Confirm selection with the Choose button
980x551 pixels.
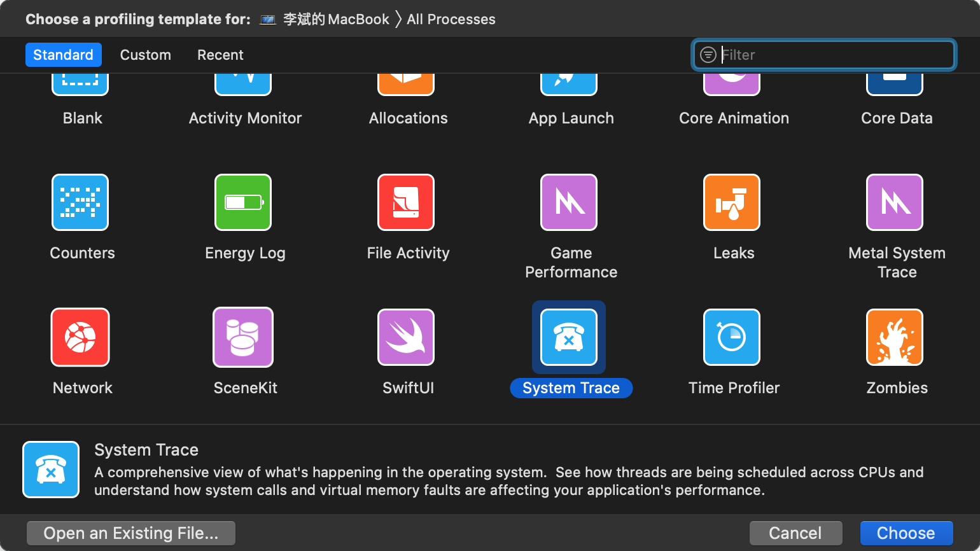pos(906,533)
